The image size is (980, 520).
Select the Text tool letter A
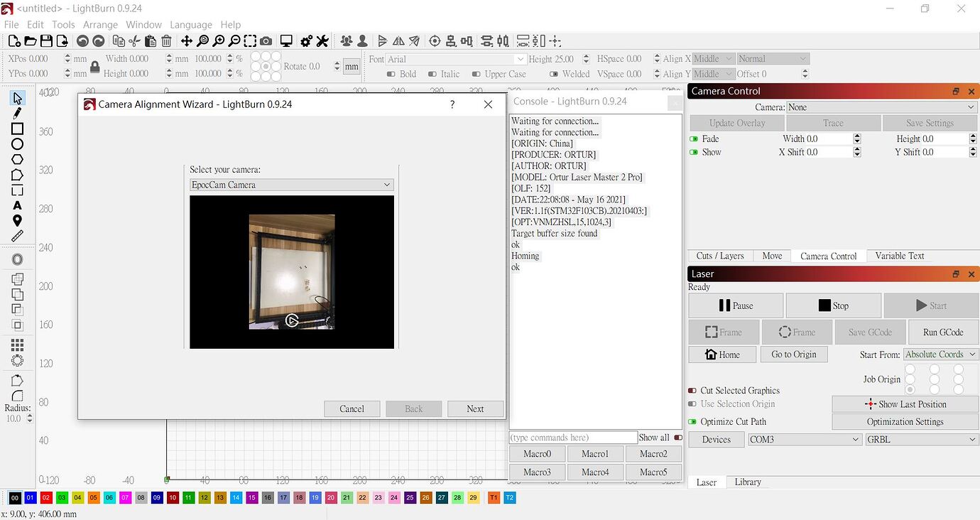17,205
